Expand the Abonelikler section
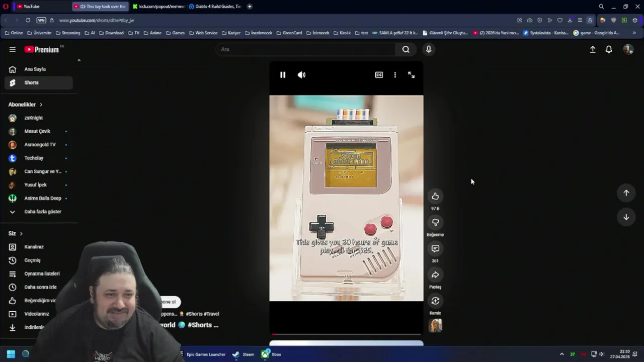644x362 pixels. click(26, 105)
